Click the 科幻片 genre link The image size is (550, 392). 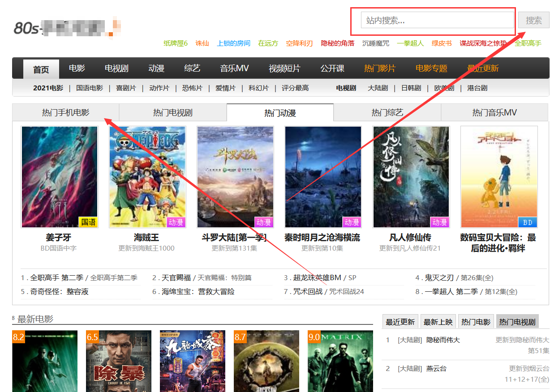pyautogui.click(x=258, y=88)
